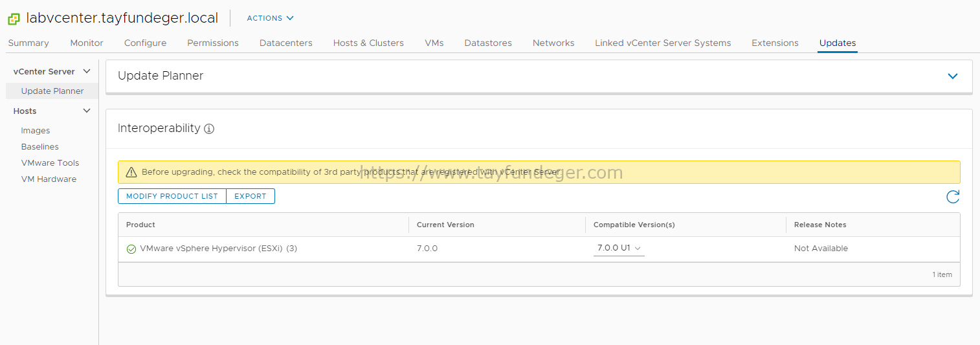Click the current version 7.0.0 cell
The height and width of the screenshot is (345, 980).
coord(427,249)
